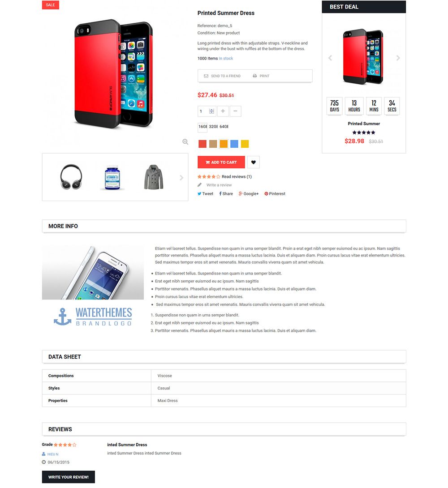This screenshot has width=448, height=488.
Task: Decrease quantity with the minus button
Action: pyautogui.click(x=235, y=111)
